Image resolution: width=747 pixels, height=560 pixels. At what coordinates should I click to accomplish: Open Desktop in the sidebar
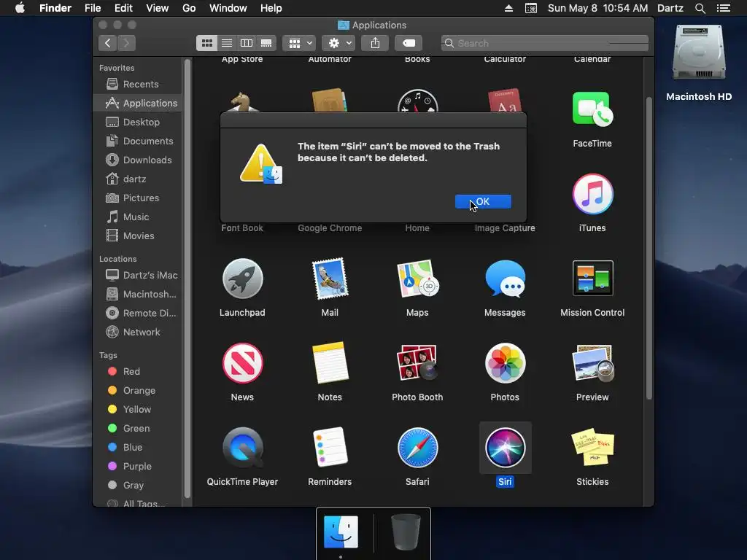click(138, 122)
